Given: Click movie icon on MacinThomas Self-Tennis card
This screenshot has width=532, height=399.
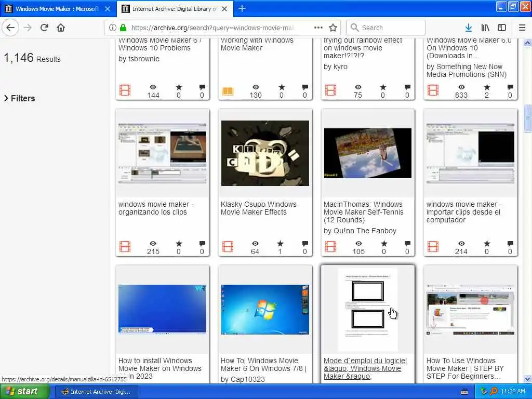Looking at the screenshot, I should click(330, 247).
